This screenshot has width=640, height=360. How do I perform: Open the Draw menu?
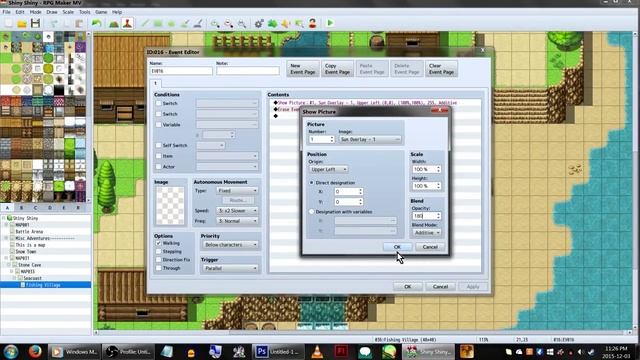pyautogui.click(x=52, y=12)
